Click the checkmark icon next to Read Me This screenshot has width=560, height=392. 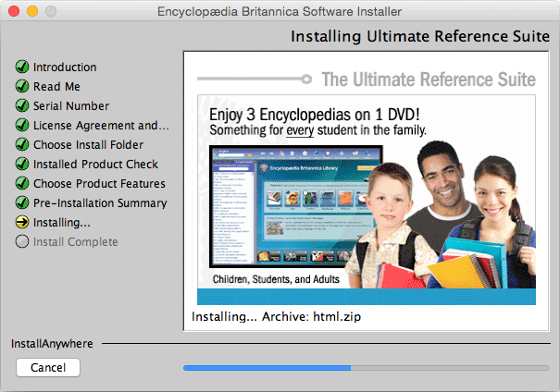[22, 87]
